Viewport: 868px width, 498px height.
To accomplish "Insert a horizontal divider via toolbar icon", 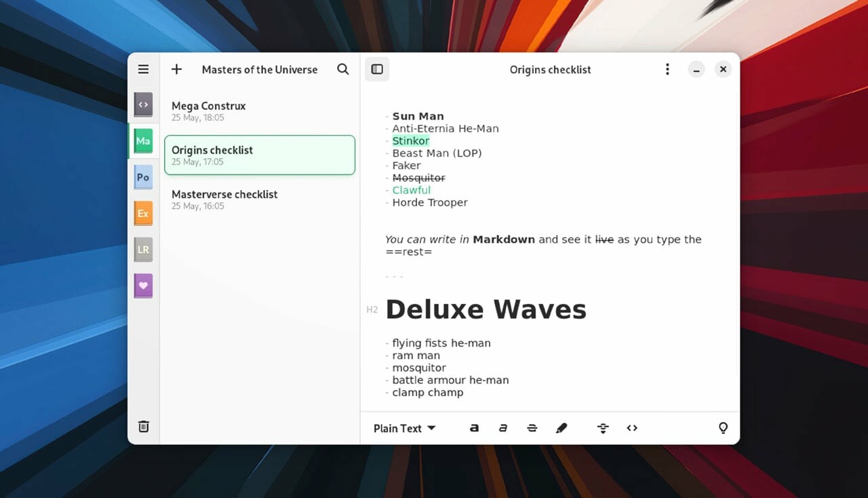I will click(603, 428).
